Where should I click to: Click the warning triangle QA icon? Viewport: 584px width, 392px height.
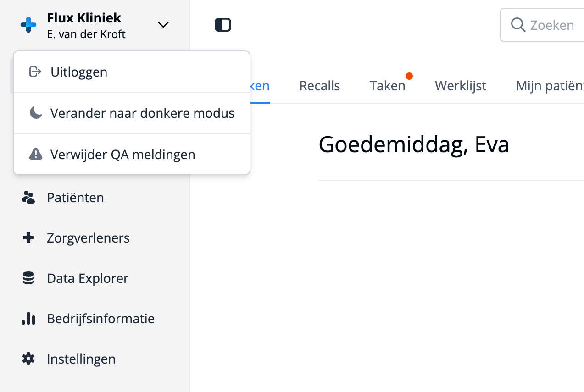(35, 154)
